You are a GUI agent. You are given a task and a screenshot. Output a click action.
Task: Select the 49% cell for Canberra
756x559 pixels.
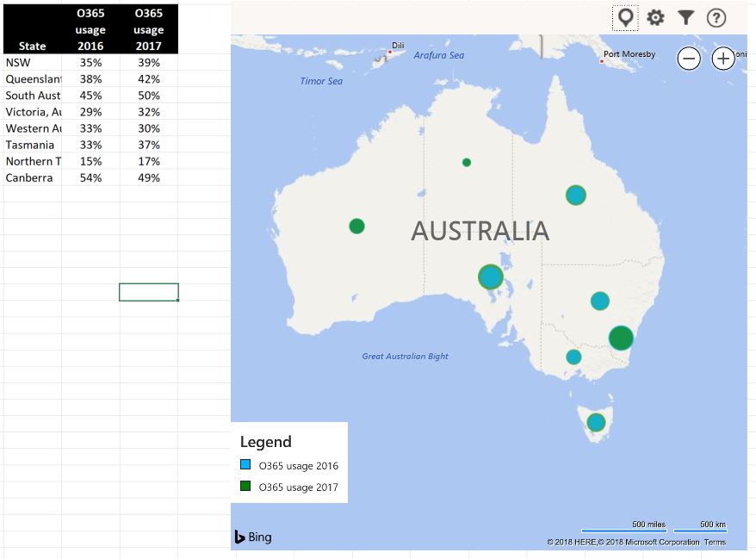click(x=148, y=177)
